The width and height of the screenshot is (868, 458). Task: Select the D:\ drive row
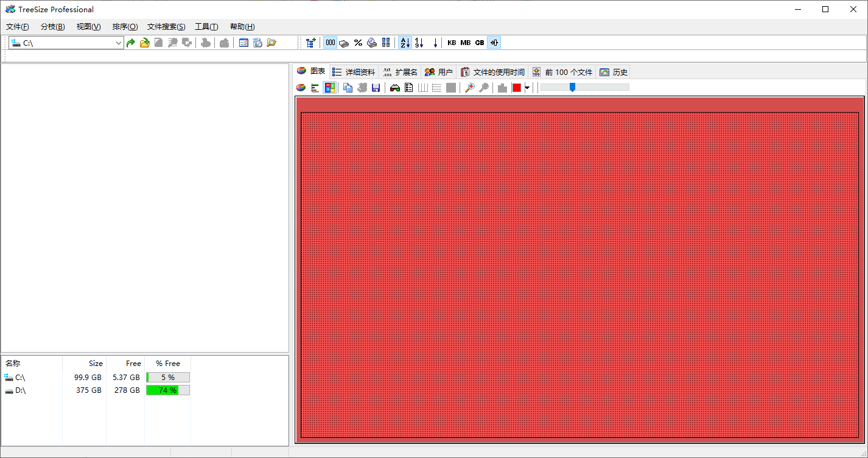[x=97, y=390]
